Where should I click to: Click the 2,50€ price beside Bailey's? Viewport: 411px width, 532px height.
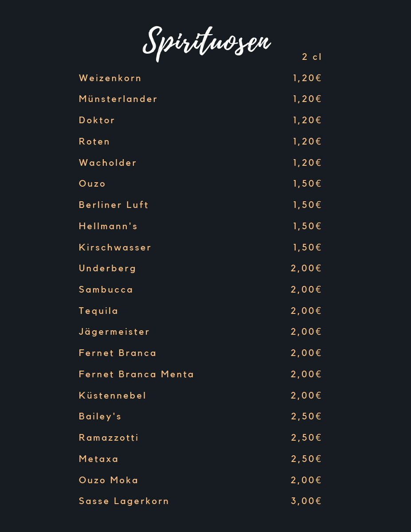[x=306, y=417]
